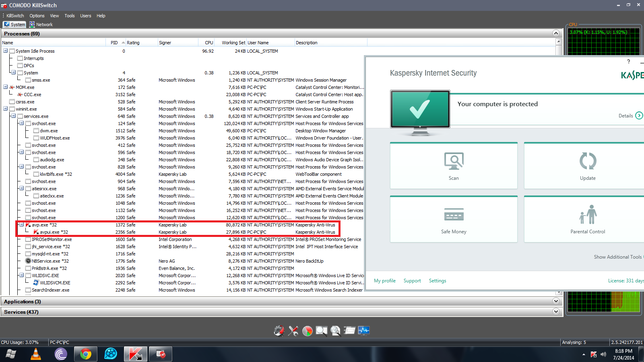Viewport: 644px width, 362px height.
Task: Click the Kaspersky icon in system tray
Action: click(x=594, y=354)
